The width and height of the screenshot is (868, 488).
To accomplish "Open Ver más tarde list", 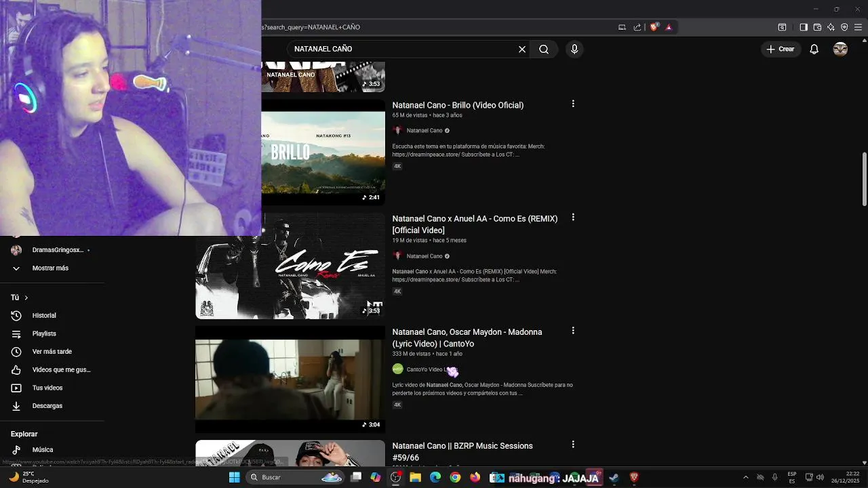I will [x=52, y=352].
